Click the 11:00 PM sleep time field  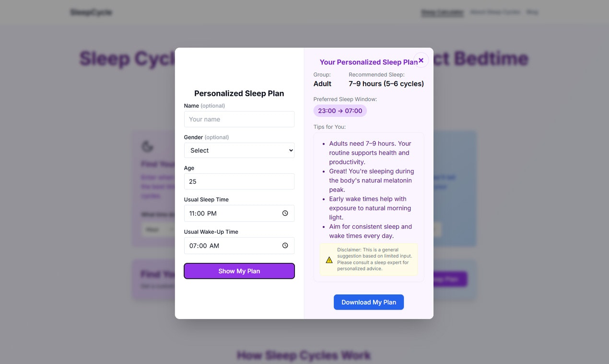[239, 214]
